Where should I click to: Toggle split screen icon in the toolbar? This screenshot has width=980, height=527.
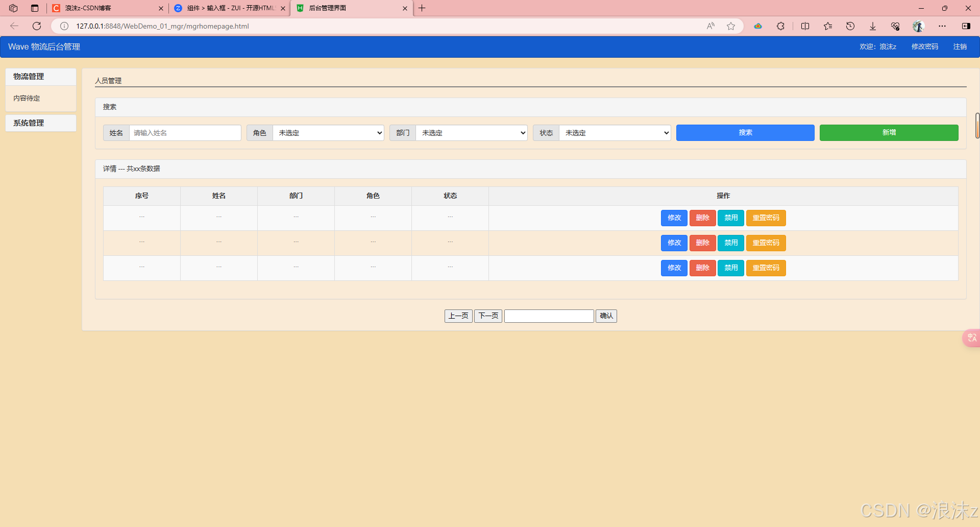point(805,26)
